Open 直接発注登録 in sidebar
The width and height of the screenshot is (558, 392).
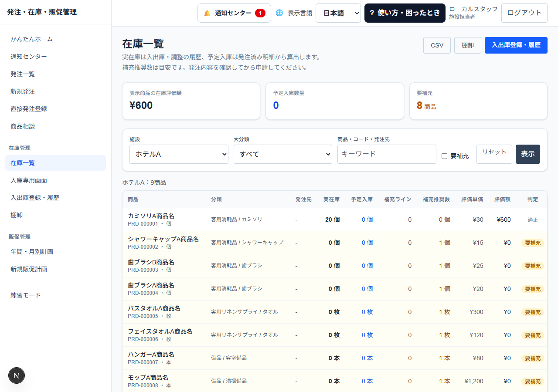tap(55, 109)
